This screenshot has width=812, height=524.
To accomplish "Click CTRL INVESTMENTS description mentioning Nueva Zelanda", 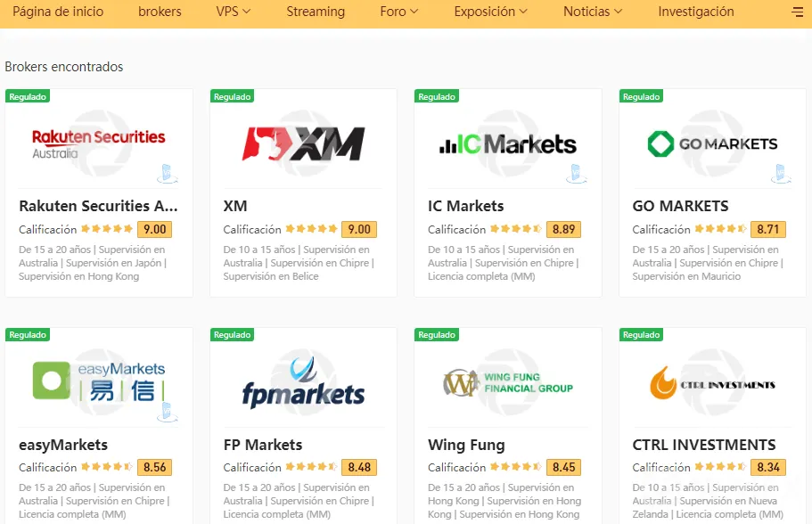I will pos(708,501).
